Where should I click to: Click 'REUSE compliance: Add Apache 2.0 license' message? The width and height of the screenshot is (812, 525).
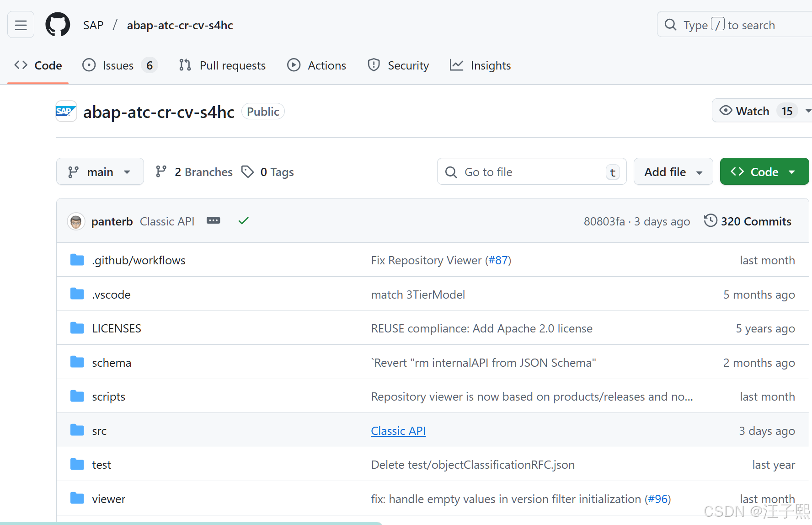[x=481, y=328]
